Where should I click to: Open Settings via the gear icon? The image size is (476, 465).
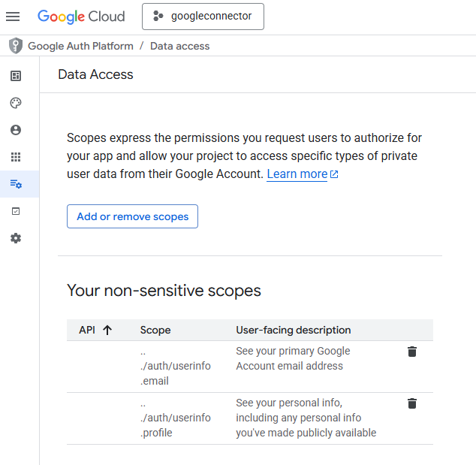16,238
